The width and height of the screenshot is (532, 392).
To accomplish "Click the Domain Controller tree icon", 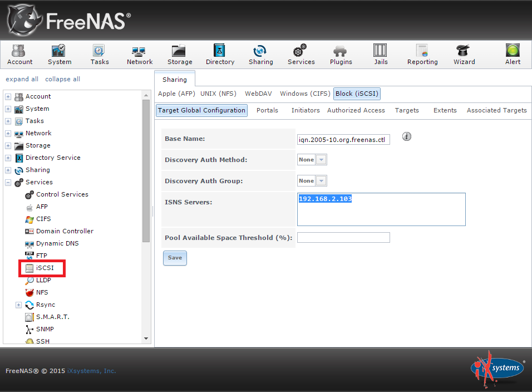I will pyautogui.click(x=29, y=232).
